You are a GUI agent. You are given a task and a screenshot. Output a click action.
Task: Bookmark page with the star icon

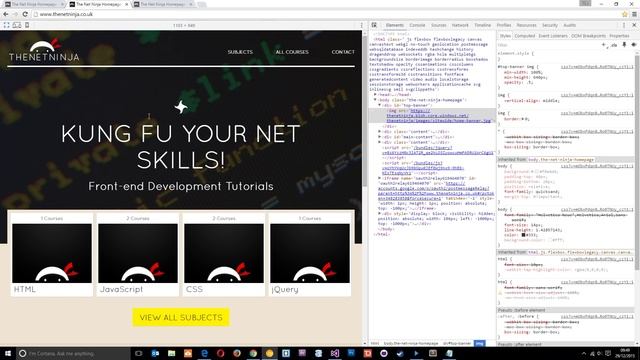click(x=624, y=14)
